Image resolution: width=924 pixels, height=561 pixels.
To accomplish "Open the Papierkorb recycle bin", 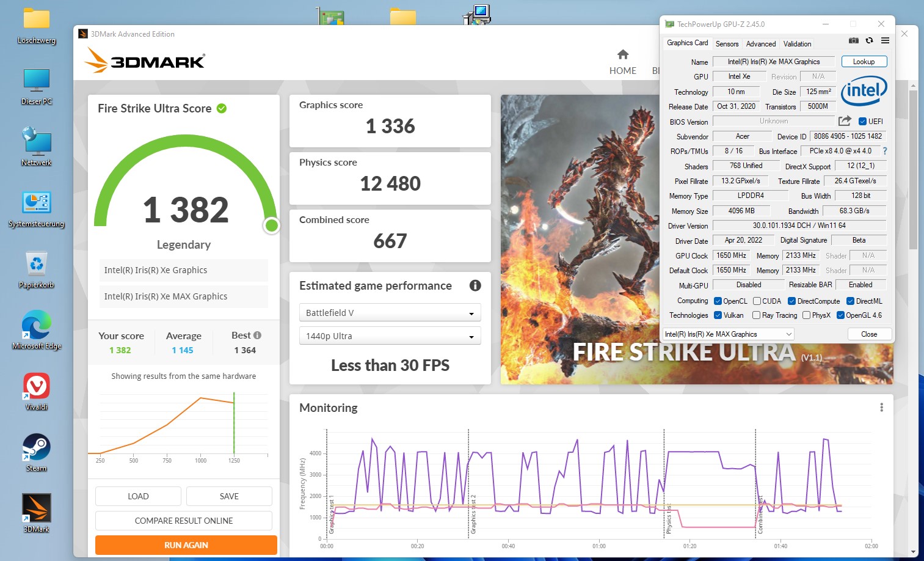I will click(37, 270).
